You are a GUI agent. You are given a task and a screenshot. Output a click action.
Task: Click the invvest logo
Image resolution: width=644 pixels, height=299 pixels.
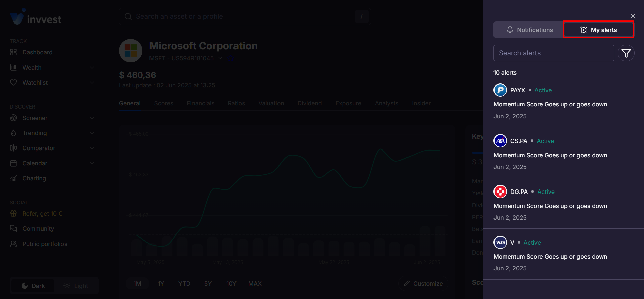click(x=36, y=17)
